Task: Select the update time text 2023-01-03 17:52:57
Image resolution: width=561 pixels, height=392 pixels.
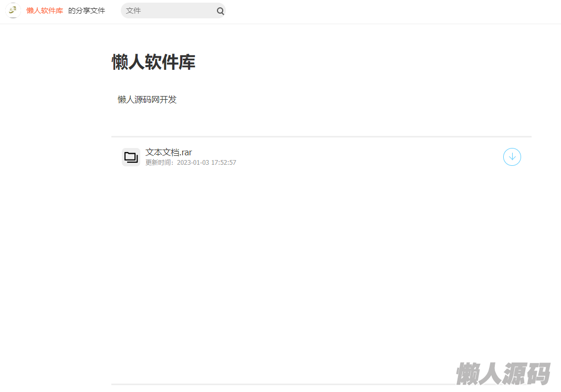Action: [x=206, y=163]
